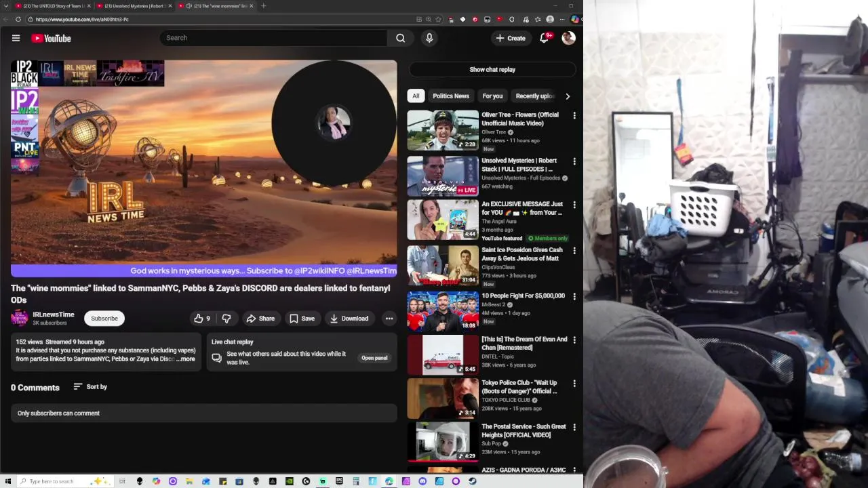Viewport: 868px width, 488px height.
Task: Open The Dream Of Evan And Chan thumbnail
Action: pyautogui.click(x=443, y=354)
